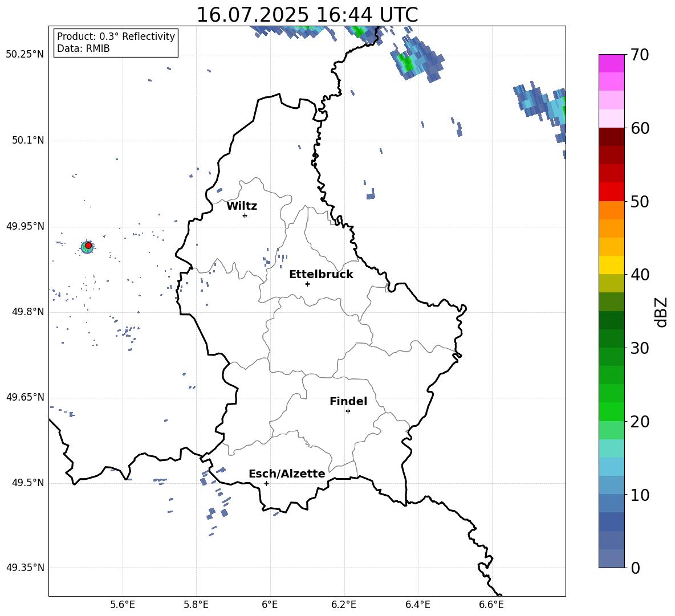Click the colorbar value 30
The width and height of the screenshot is (675, 616).
coord(640,348)
